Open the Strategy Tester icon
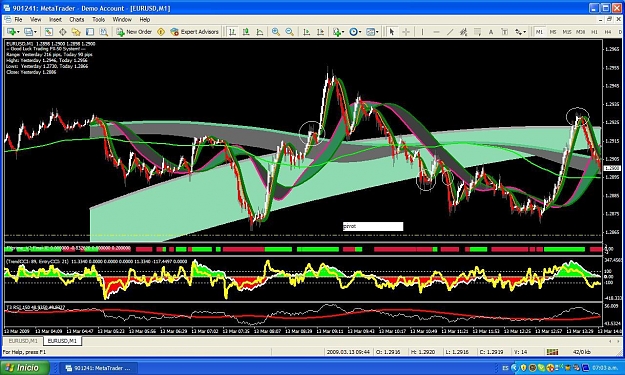 [x=103, y=32]
